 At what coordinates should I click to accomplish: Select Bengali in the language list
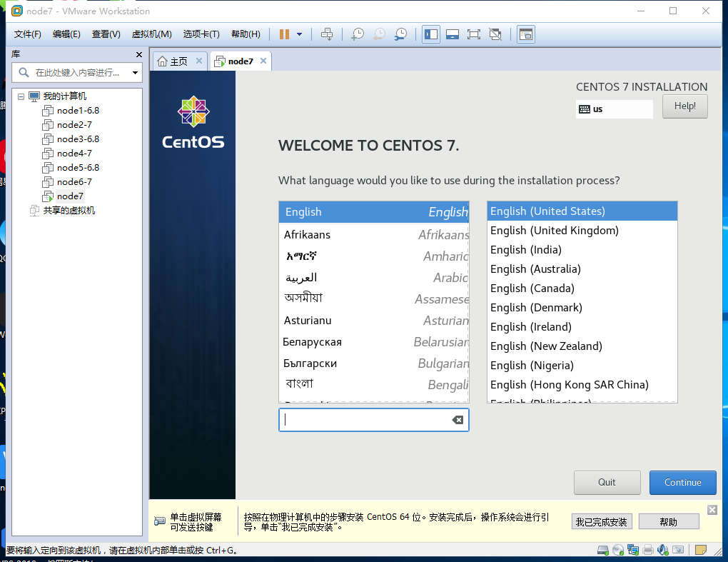pyautogui.click(x=374, y=385)
